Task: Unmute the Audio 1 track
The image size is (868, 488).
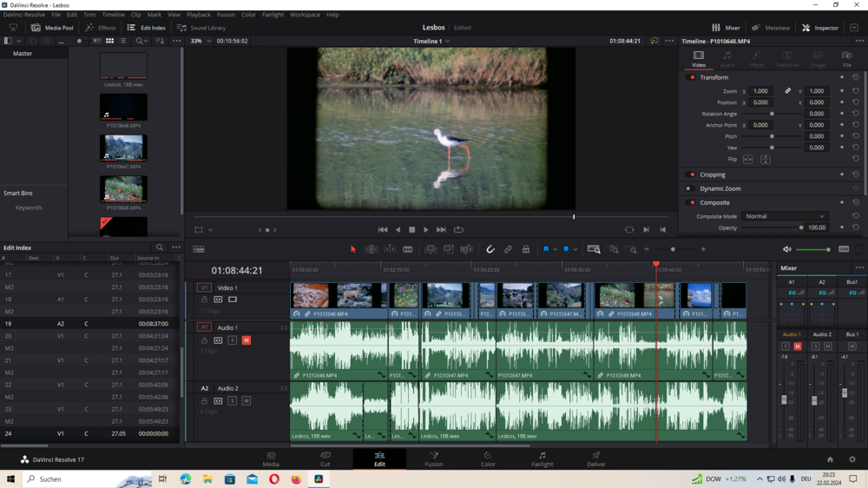Action: tap(247, 340)
